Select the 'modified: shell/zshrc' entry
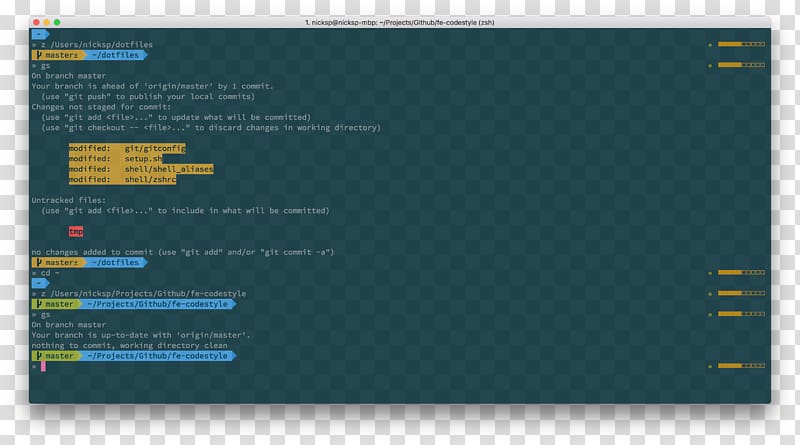The image size is (800, 445). pos(122,180)
